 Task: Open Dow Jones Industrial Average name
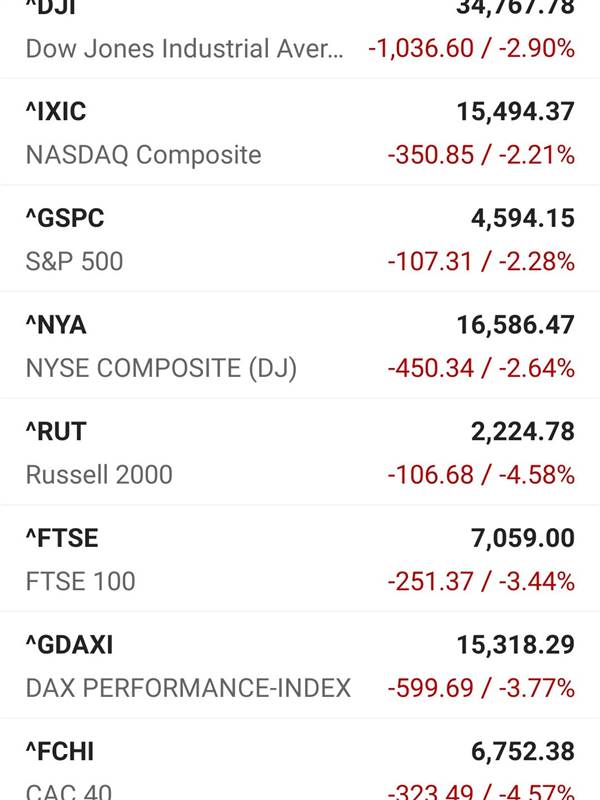pos(185,48)
